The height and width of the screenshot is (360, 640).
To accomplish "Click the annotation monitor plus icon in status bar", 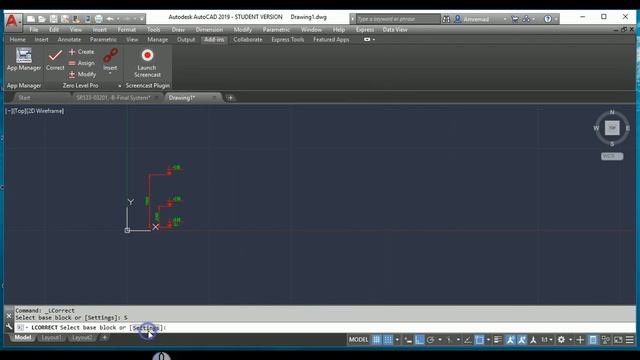I will [580, 340].
